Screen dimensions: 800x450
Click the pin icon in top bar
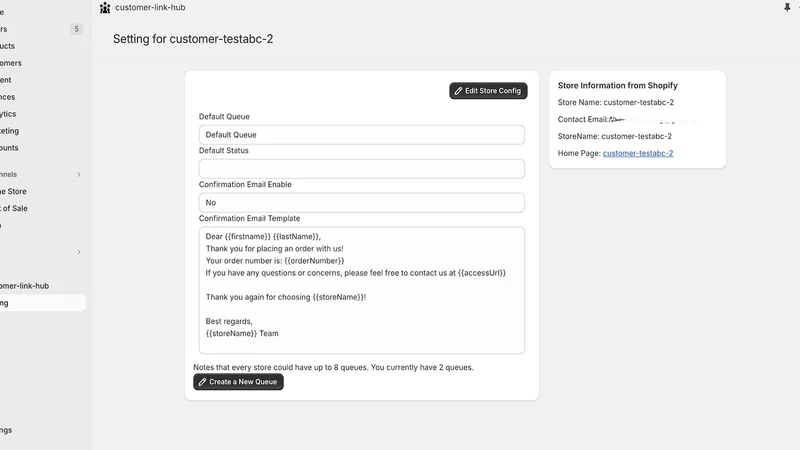(x=787, y=7)
